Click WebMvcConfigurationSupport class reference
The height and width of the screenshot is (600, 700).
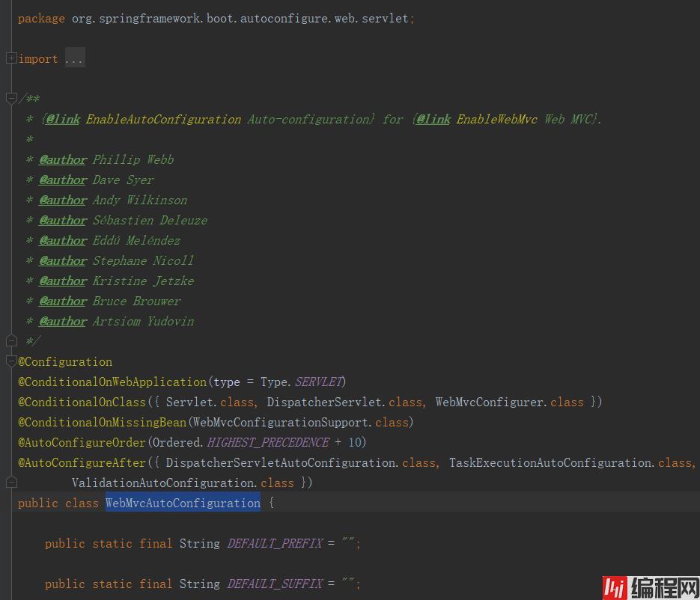pyautogui.click(x=281, y=422)
